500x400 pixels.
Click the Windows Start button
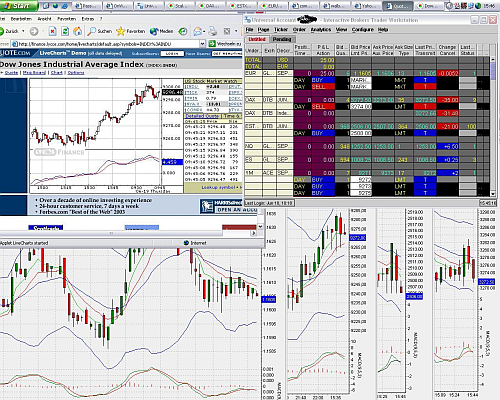[x=19, y=5]
